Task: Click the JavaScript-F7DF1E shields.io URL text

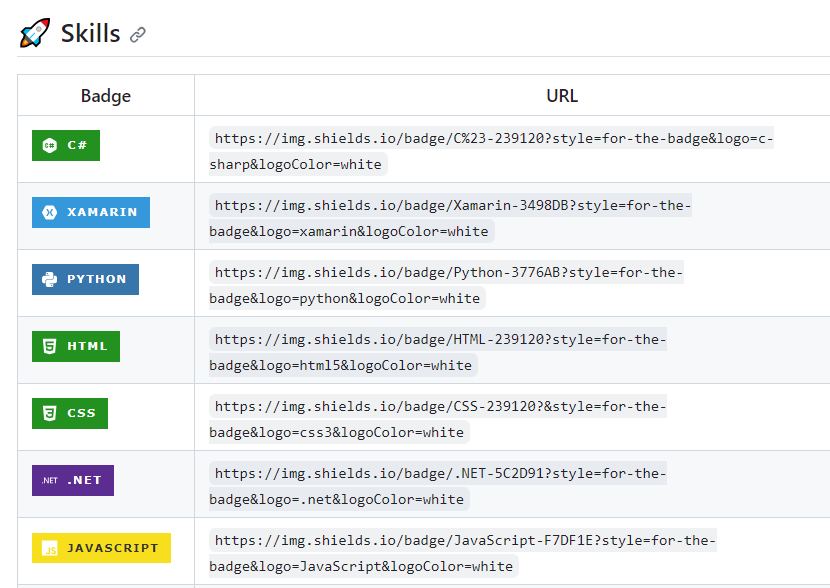Action: pos(463,554)
